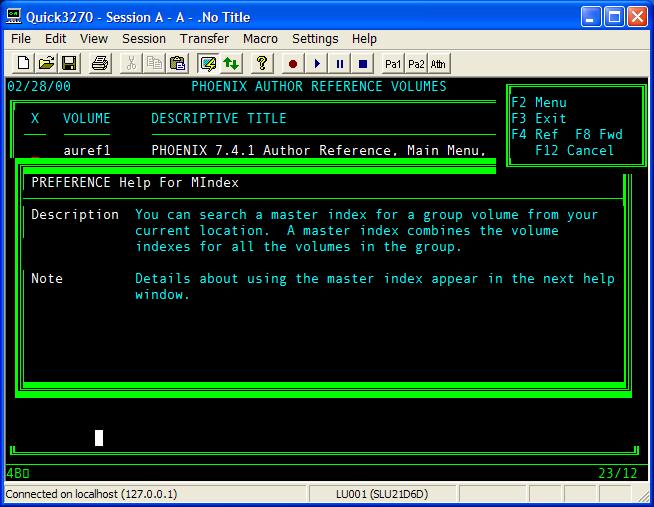Close the Quick3270 window

coord(637,17)
